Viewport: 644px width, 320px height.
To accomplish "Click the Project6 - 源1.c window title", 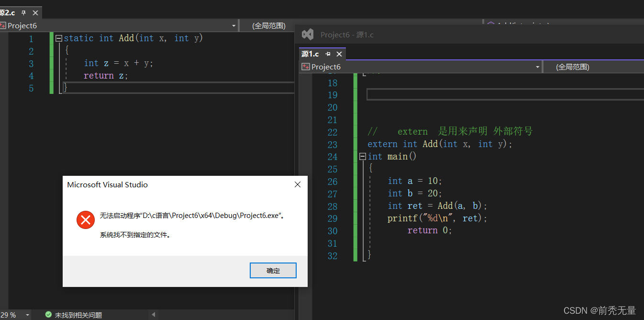I will pos(347,34).
